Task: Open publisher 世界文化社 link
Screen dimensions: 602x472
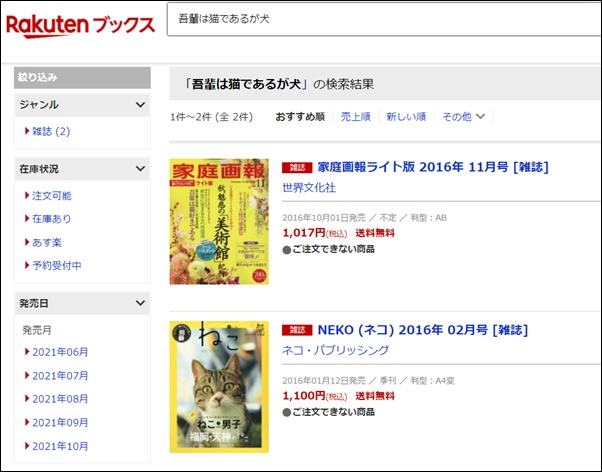Action: click(309, 188)
